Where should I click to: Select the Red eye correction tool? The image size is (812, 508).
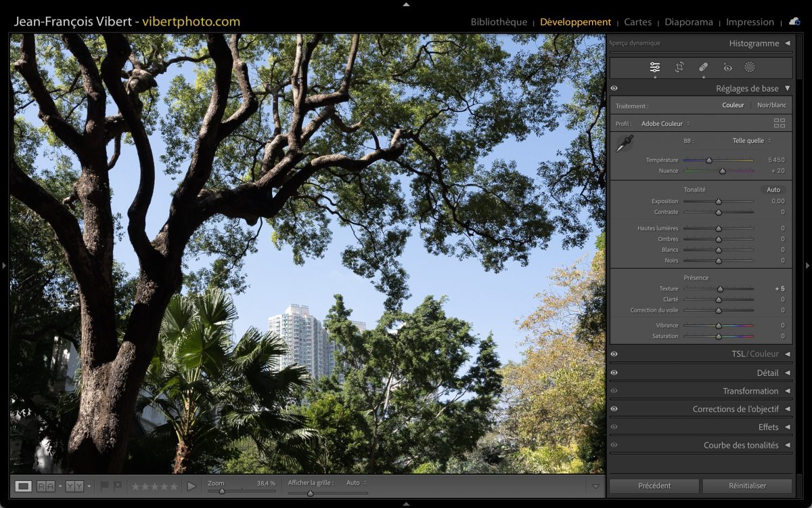pyautogui.click(x=727, y=67)
